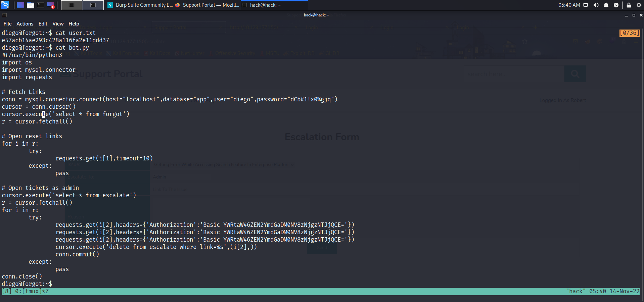Open the Kali applications menu
This screenshot has width=644, height=302.
(x=5, y=5)
